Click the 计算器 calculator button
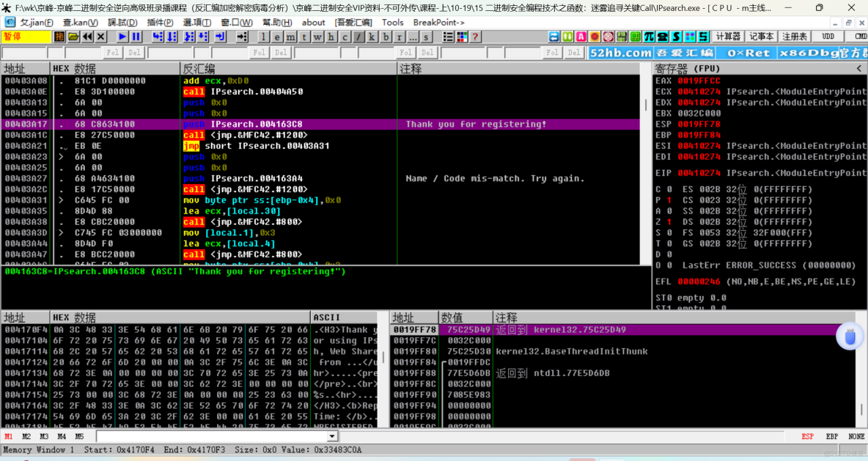The height and width of the screenshot is (461, 868). point(728,37)
